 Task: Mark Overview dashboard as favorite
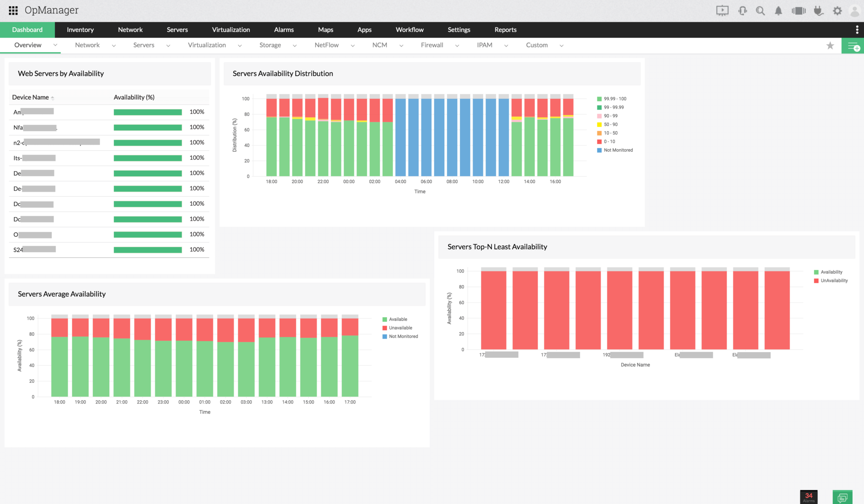[830, 45]
